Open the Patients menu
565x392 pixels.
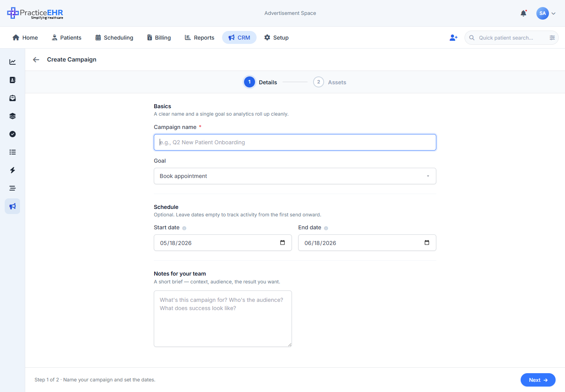click(66, 38)
